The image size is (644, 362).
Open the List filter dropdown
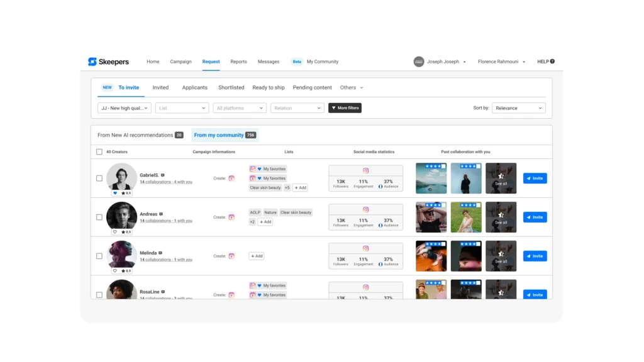pyautogui.click(x=182, y=108)
